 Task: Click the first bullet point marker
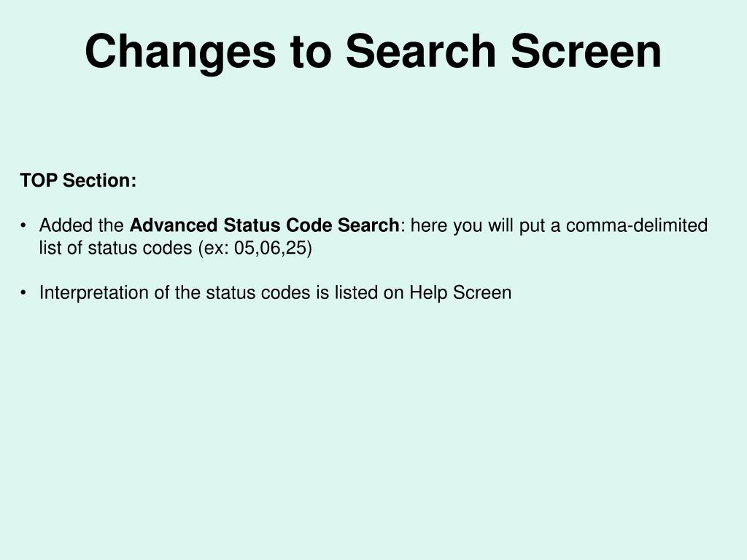[x=23, y=226]
